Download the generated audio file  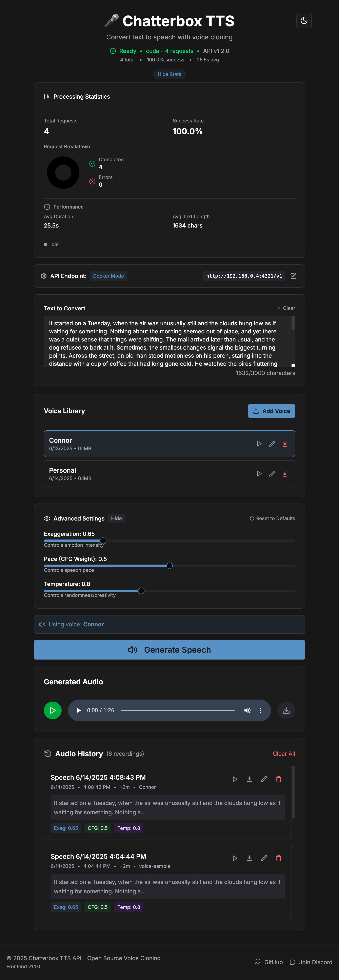[x=286, y=710]
